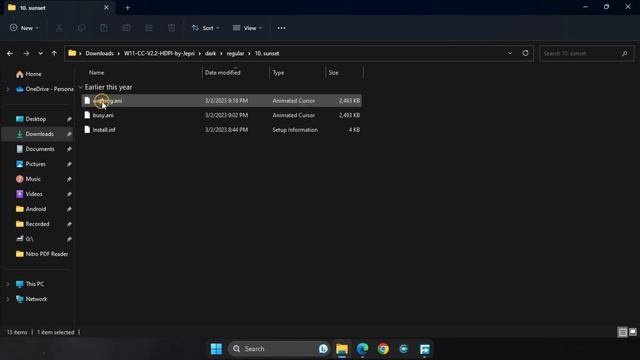Open Pictures in quick access

[x=31, y=164]
